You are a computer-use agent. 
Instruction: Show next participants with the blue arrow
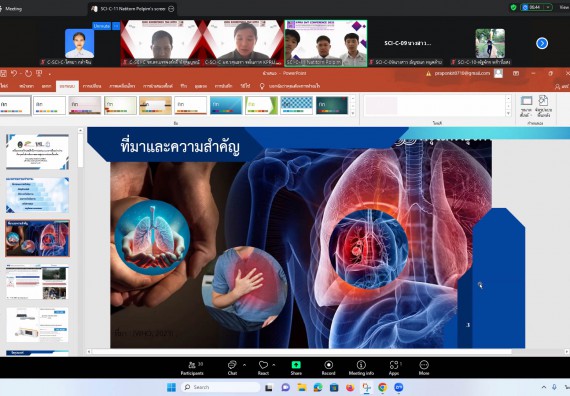542,43
